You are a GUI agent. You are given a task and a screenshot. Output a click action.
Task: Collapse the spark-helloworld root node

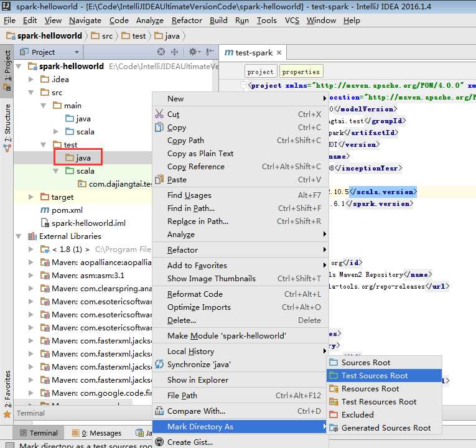(x=19, y=66)
